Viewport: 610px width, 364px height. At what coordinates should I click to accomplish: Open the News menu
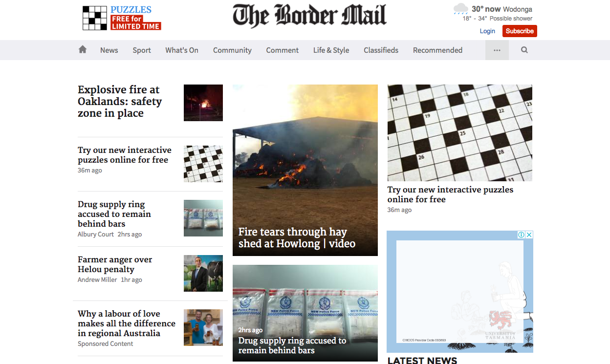(109, 50)
